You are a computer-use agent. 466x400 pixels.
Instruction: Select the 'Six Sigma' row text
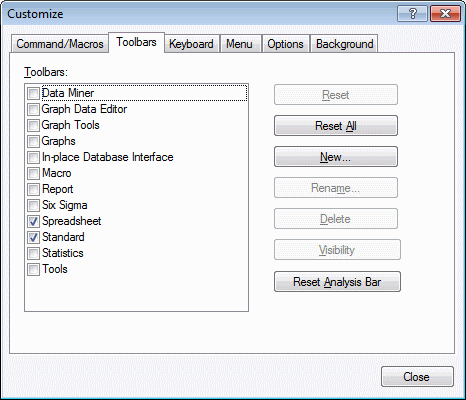click(x=65, y=205)
